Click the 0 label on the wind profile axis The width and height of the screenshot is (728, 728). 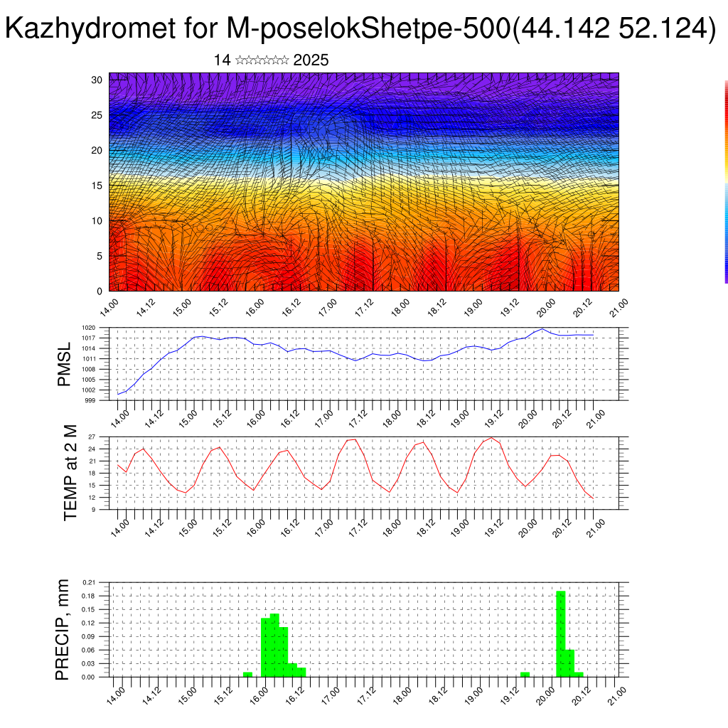(100, 291)
